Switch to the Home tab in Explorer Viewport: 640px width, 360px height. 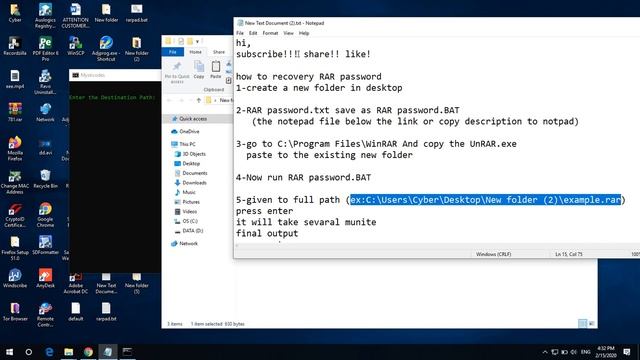(x=195, y=52)
